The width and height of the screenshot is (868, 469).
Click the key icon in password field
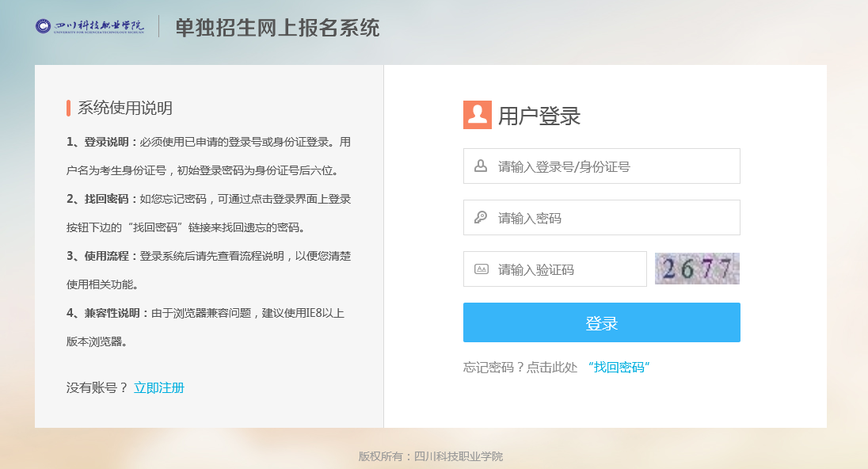pyautogui.click(x=481, y=217)
